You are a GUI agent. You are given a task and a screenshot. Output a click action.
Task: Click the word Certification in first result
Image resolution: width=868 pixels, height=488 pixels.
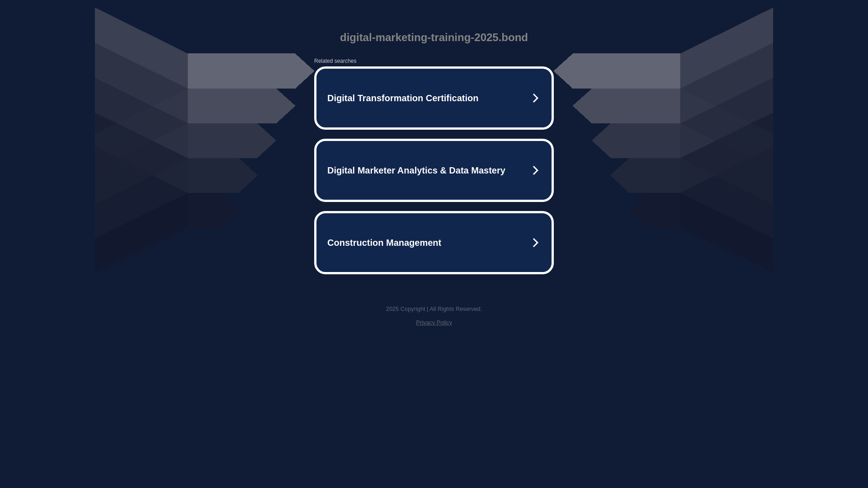tap(452, 98)
